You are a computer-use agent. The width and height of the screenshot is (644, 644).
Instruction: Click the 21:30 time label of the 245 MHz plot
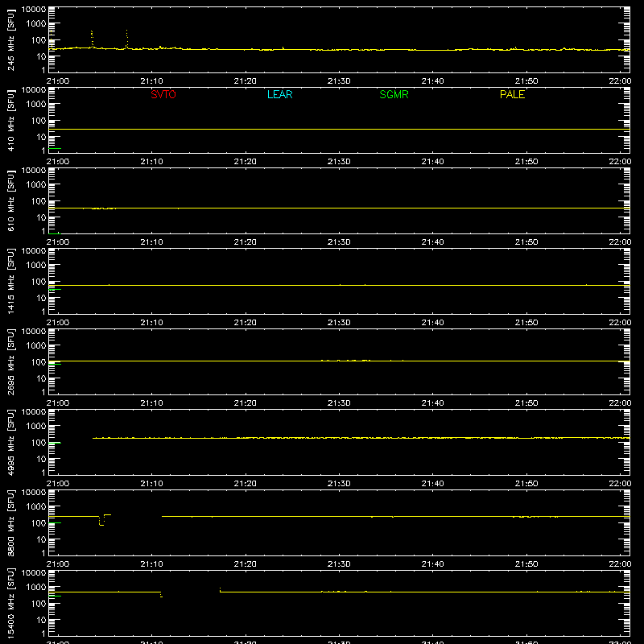tap(339, 81)
